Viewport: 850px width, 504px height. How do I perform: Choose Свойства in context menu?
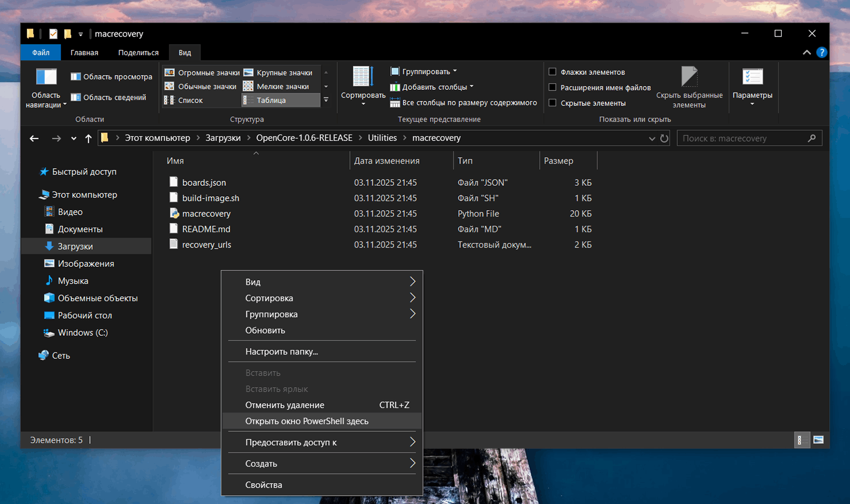[322, 485]
